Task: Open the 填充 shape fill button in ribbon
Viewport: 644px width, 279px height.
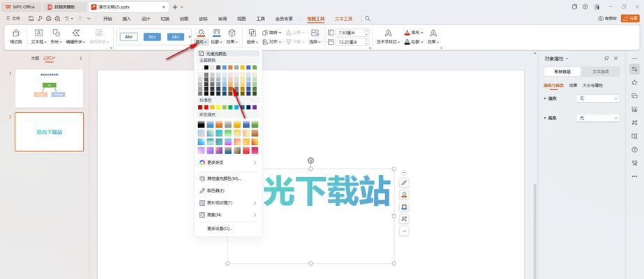Action: (x=201, y=36)
